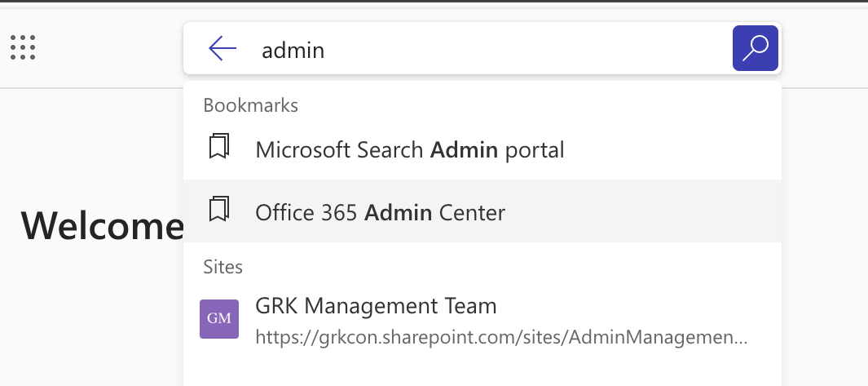Click the word "portal" in first bookmark

point(533,149)
